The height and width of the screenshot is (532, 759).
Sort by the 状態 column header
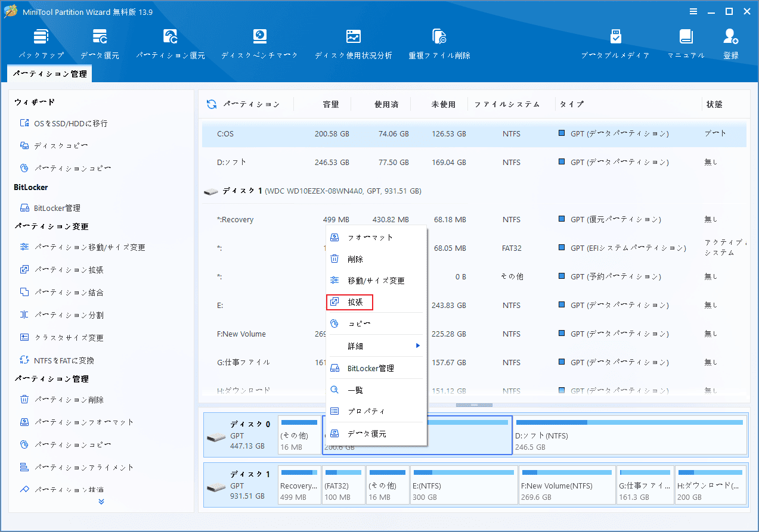(x=714, y=104)
